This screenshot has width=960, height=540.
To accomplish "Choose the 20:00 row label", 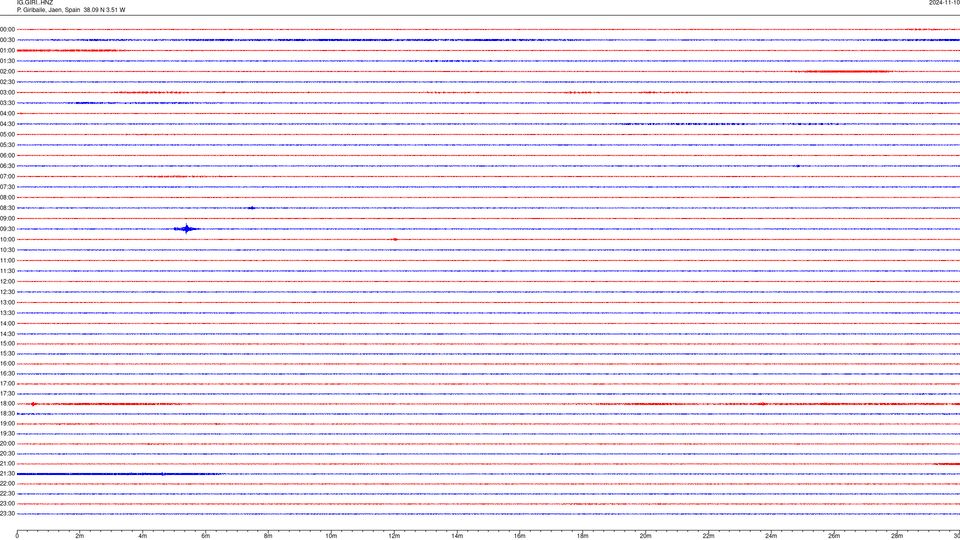I will click(7, 444).
